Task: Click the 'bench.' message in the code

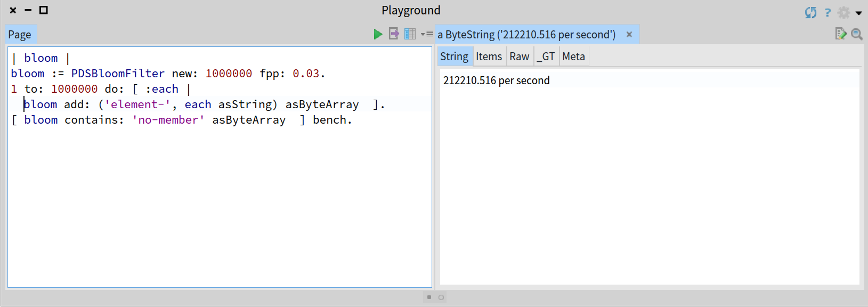Action: [x=332, y=120]
